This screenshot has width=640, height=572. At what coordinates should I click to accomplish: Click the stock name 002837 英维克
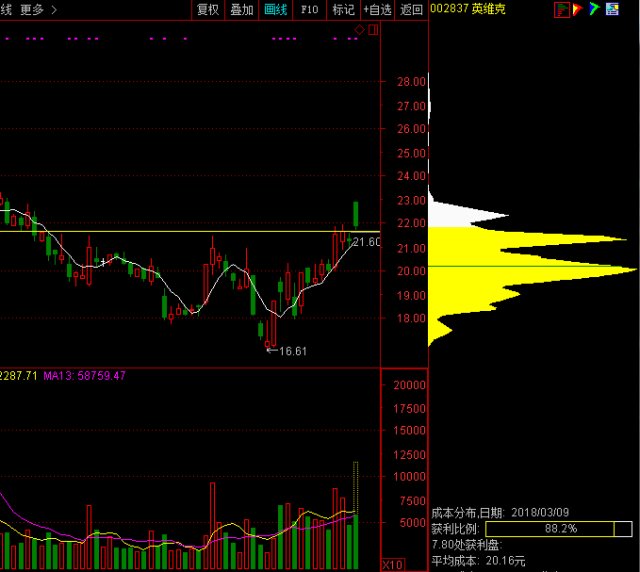click(466, 9)
